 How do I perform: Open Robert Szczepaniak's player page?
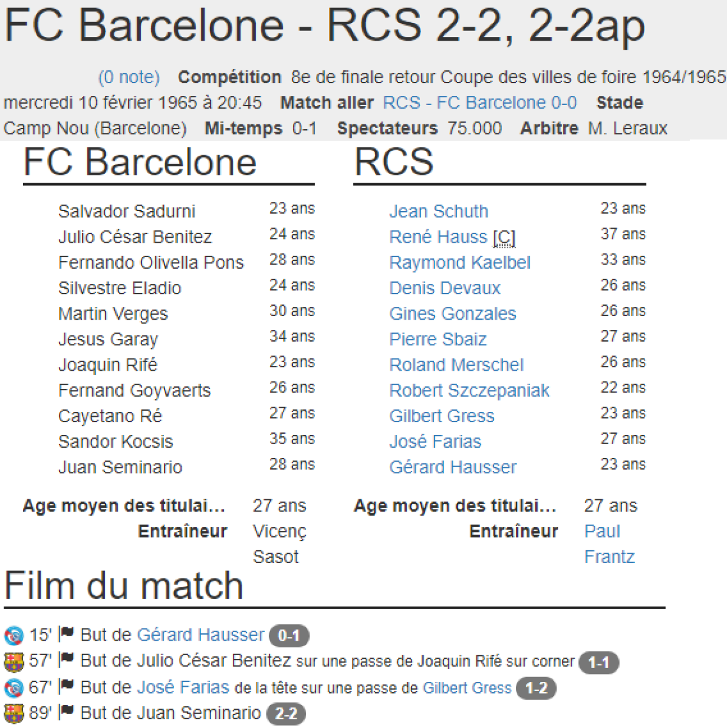469,391
